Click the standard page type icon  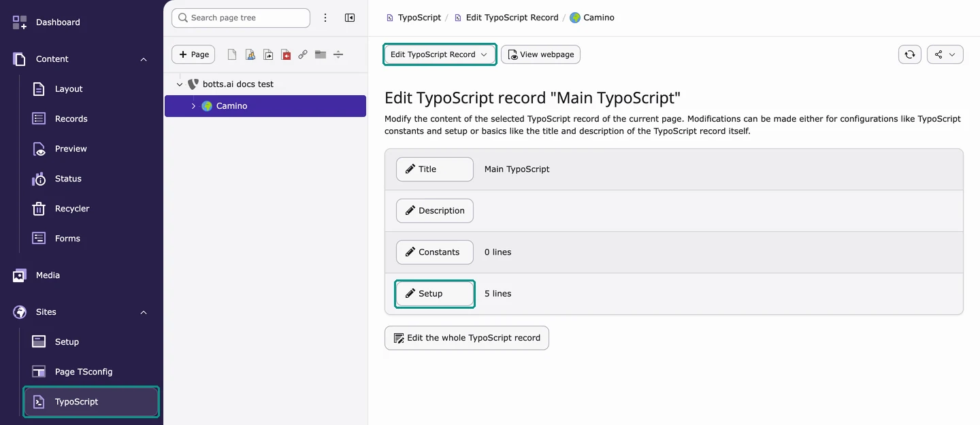tap(232, 54)
